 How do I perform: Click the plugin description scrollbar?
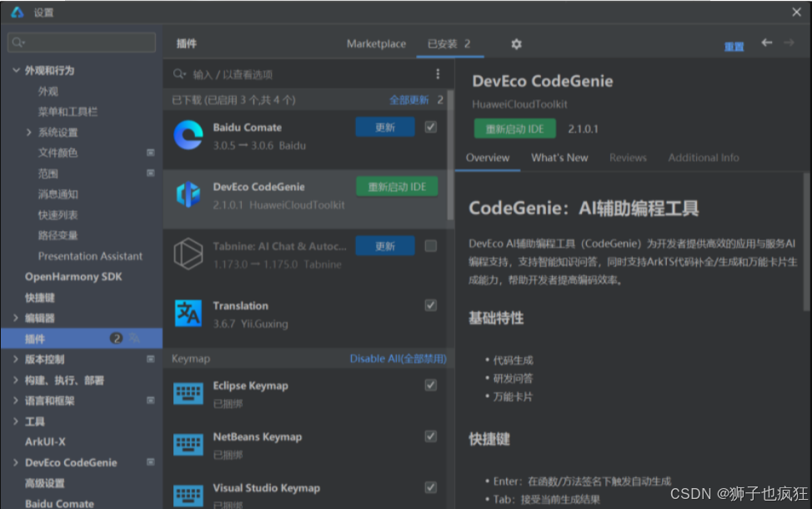point(807,241)
